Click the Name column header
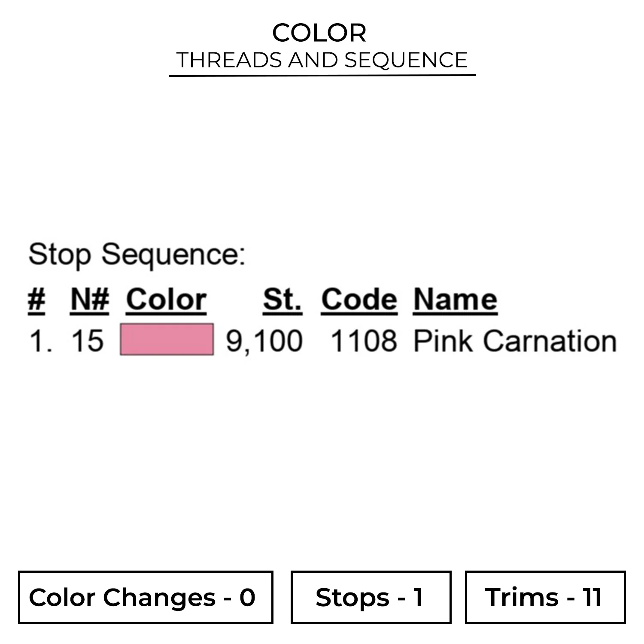The image size is (644, 644). point(455,299)
